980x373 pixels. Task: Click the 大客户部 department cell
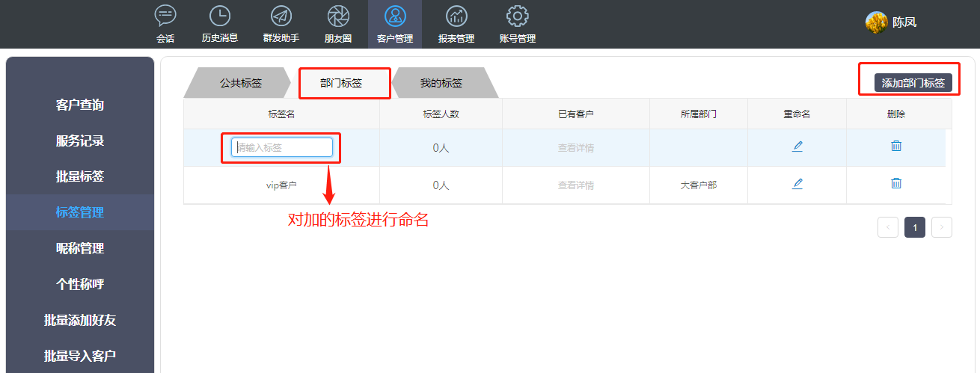(x=699, y=185)
